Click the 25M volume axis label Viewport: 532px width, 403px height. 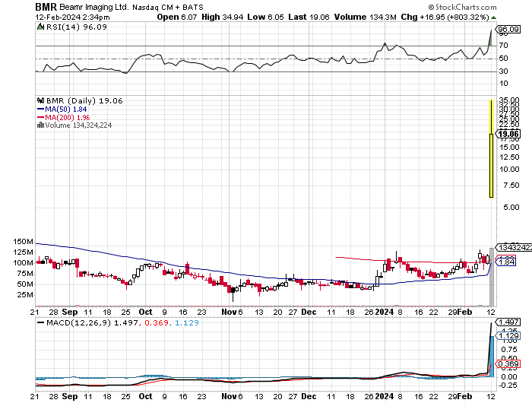point(25,295)
